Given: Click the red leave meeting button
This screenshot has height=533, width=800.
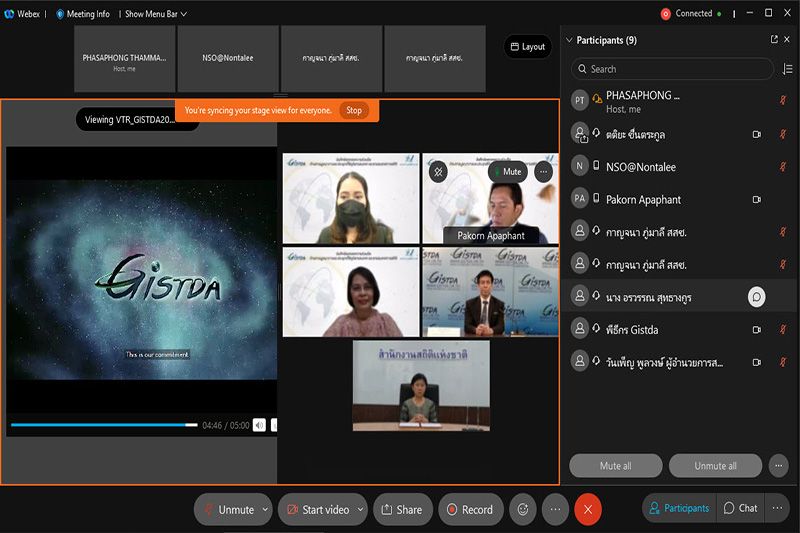Looking at the screenshot, I should tap(588, 509).
